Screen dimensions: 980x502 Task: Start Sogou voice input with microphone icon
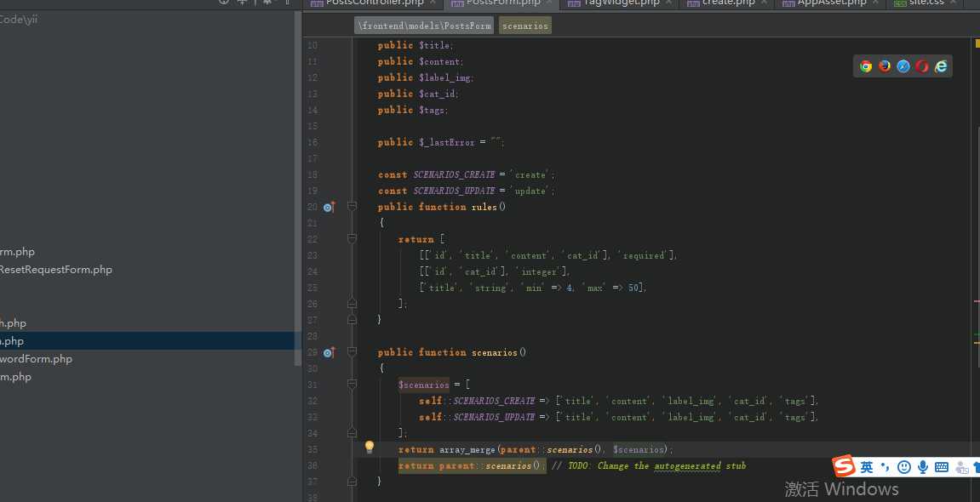point(922,467)
